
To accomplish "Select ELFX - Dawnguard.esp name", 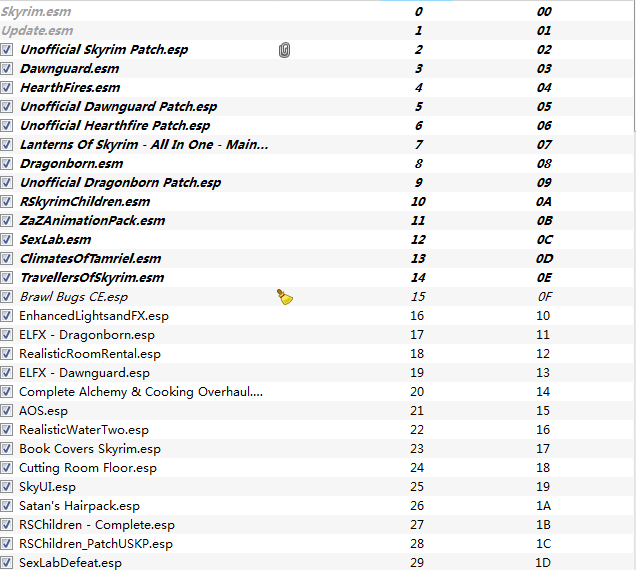I will tap(84, 373).
